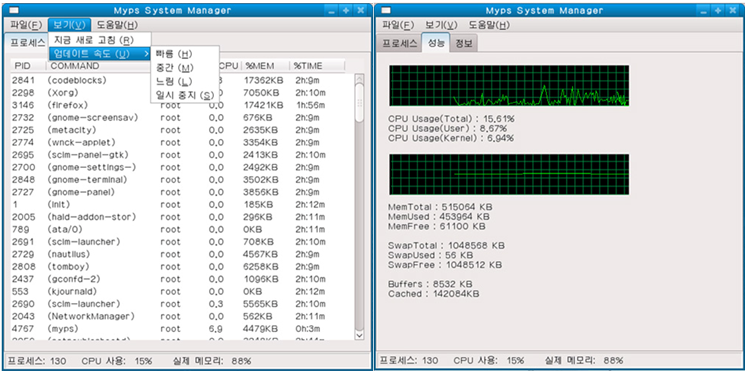The image size is (747, 372).
Task: Select 일시 중지 (S) option
Action: click(x=184, y=96)
